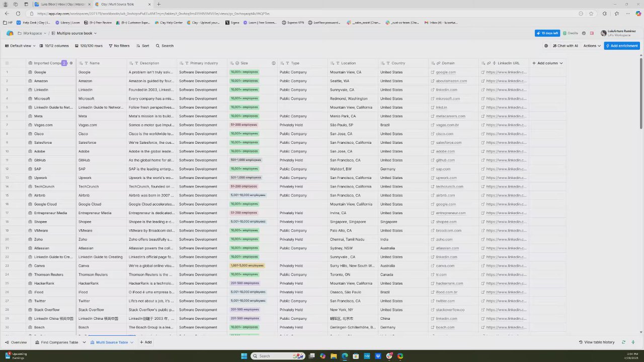The height and width of the screenshot is (362, 644).
Task: Click the hackerrank.com domain cell
Action: coord(453,284)
